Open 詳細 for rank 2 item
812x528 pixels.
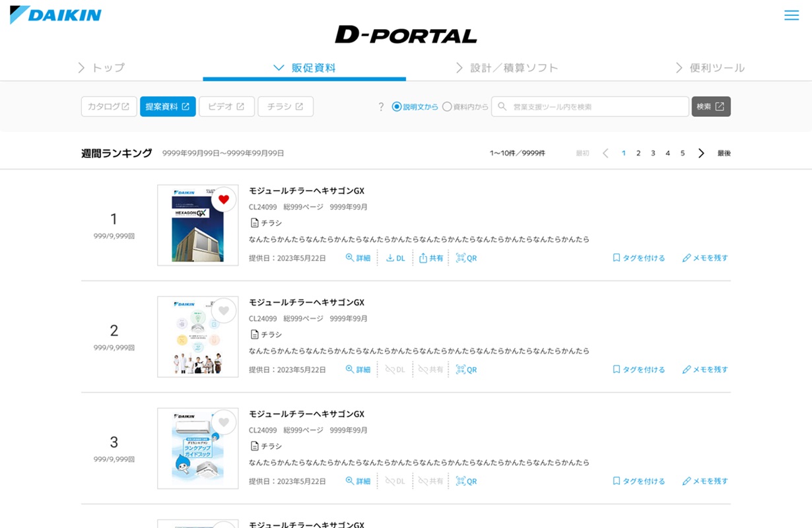[x=358, y=370]
